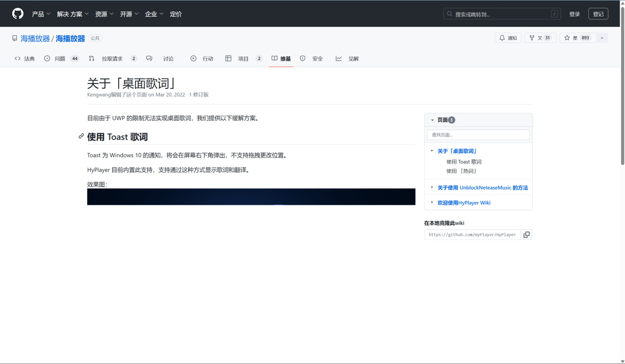The width and height of the screenshot is (625, 364).
Task: Open the 欢迎使用HyPlayer Wiki page
Action: tap(464, 203)
